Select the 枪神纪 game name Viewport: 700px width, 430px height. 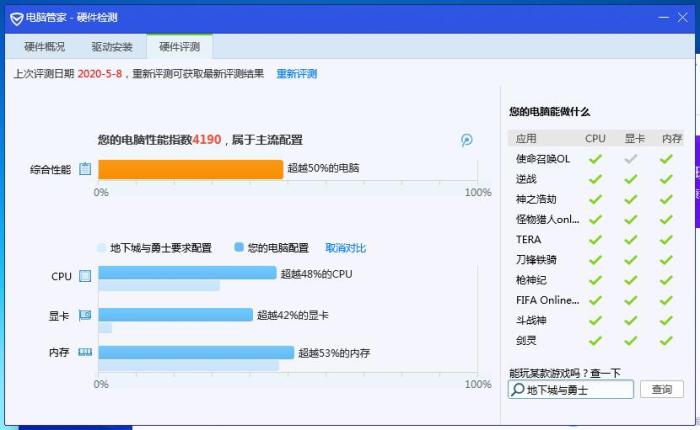point(531,280)
